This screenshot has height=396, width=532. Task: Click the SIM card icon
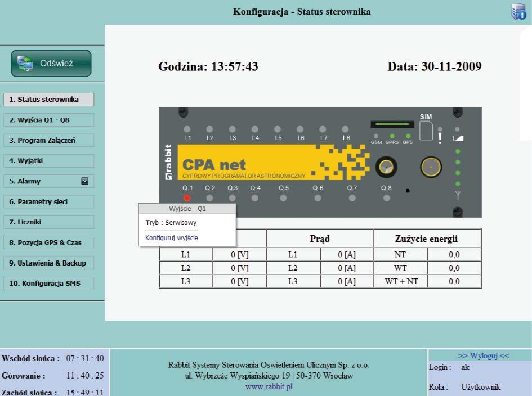point(426,131)
